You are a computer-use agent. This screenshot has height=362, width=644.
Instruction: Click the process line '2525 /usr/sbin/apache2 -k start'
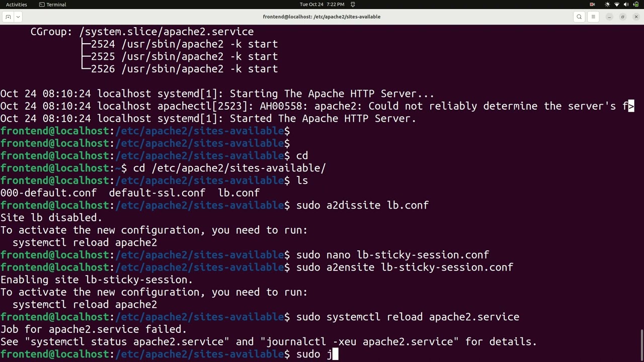pos(184,57)
